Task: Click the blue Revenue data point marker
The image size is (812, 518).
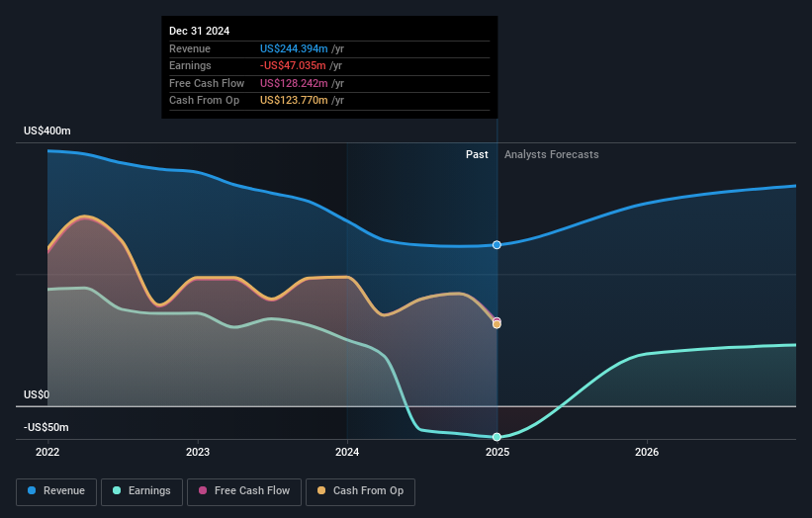Action: (496, 245)
